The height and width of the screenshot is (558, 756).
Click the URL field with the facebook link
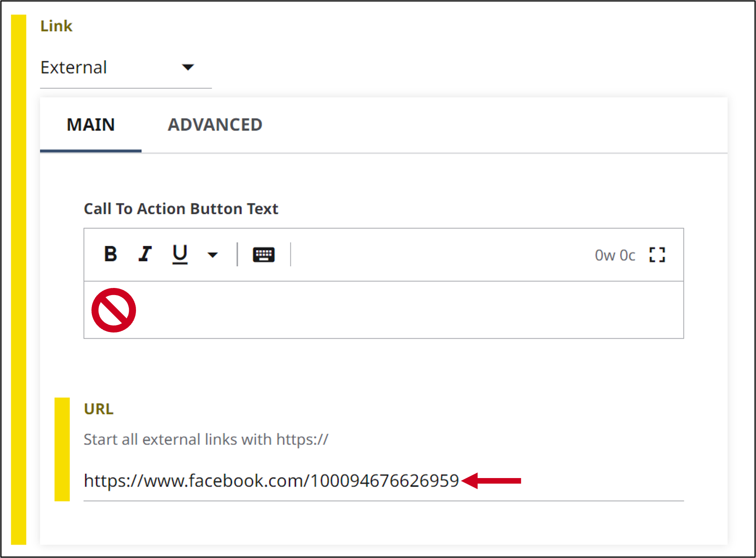pyautogui.click(x=384, y=481)
